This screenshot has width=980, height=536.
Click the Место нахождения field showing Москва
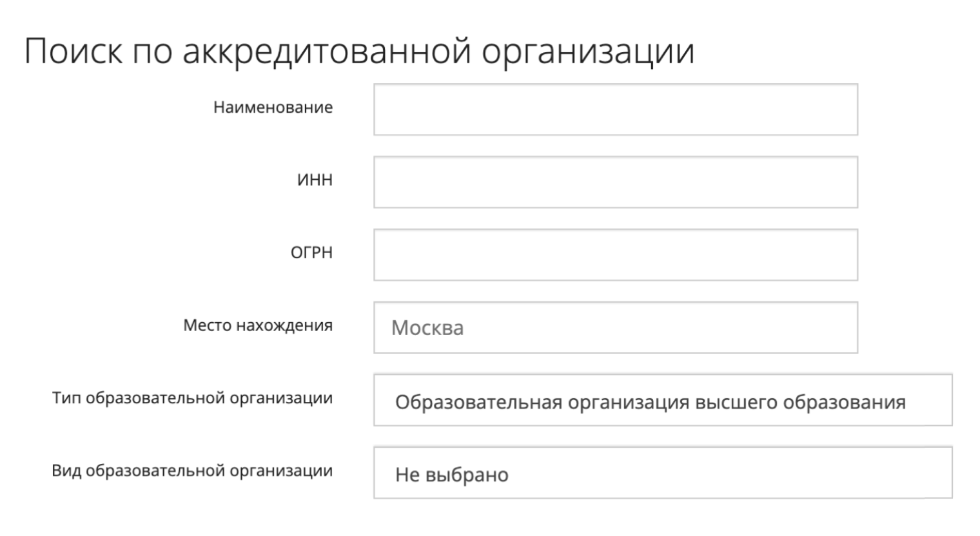(x=616, y=327)
